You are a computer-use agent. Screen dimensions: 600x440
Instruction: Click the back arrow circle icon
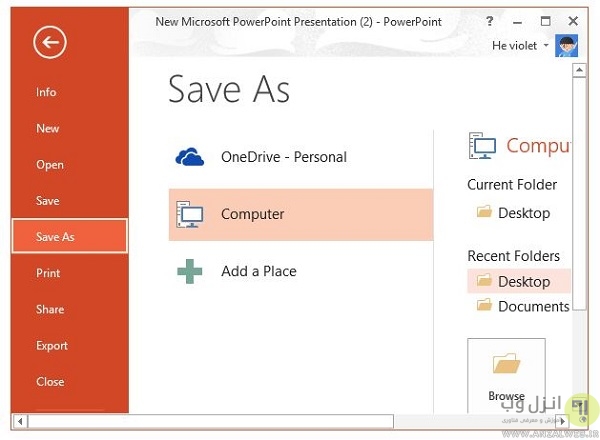48,42
